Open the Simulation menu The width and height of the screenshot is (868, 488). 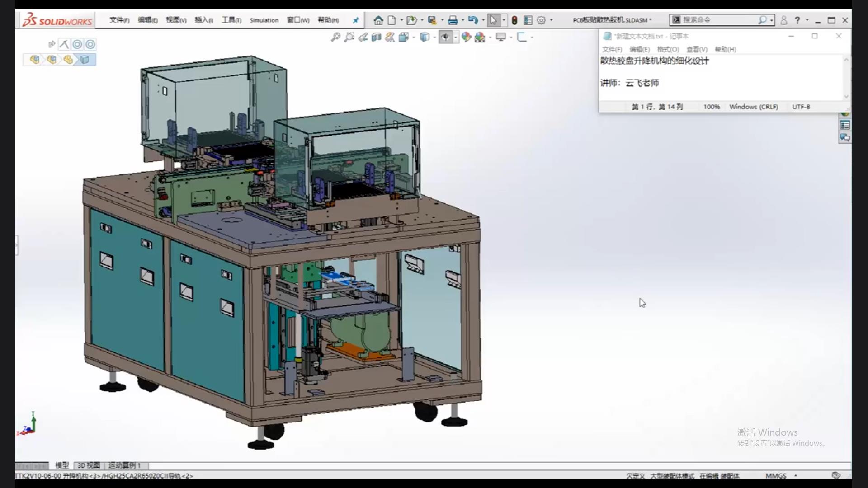[264, 20]
